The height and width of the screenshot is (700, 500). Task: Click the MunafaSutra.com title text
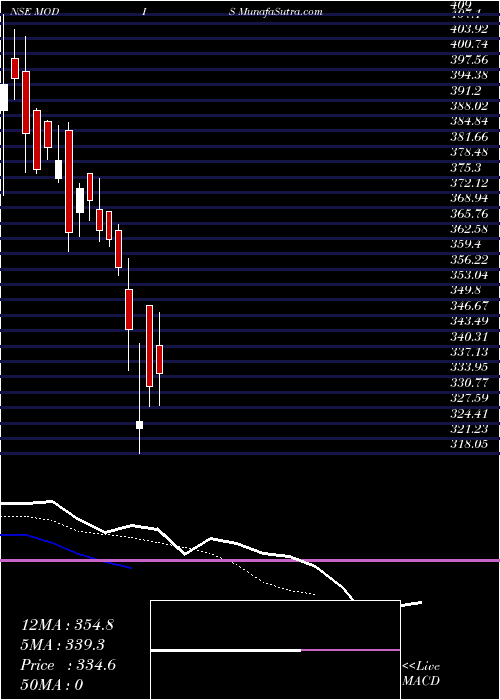pyautogui.click(x=281, y=12)
